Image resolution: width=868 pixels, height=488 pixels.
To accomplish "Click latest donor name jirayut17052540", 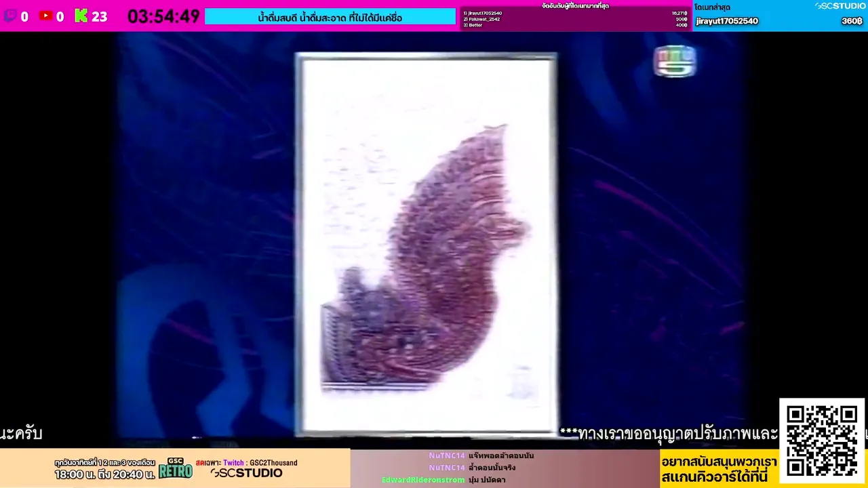I will (x=727, y=21).
